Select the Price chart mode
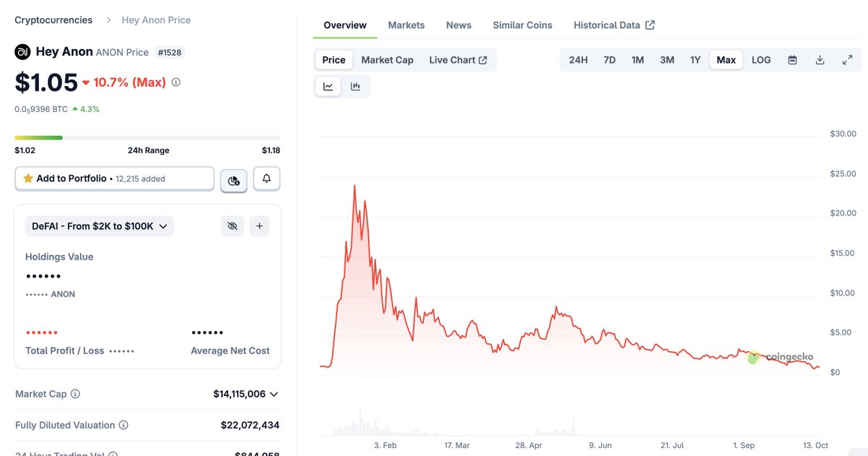The width and height of the screenshot is (868, 456). [x=333, y=60]
